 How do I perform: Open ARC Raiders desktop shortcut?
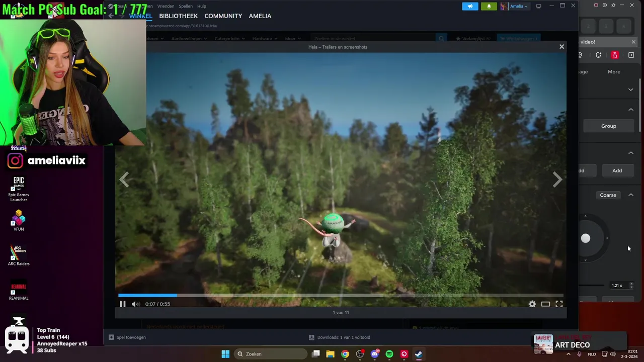click(x=19, y=255)
